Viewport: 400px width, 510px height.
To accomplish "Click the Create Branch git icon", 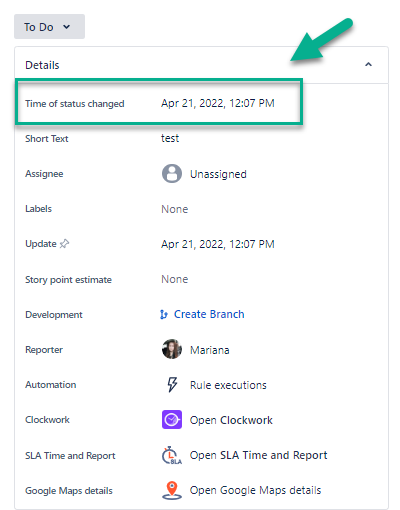I will 164,314.
